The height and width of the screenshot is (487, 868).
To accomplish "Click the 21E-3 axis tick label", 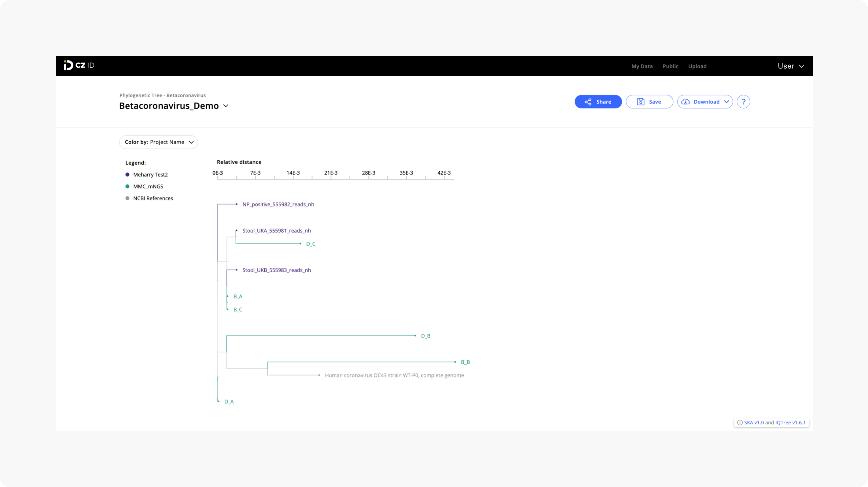I will pos(331,173).
